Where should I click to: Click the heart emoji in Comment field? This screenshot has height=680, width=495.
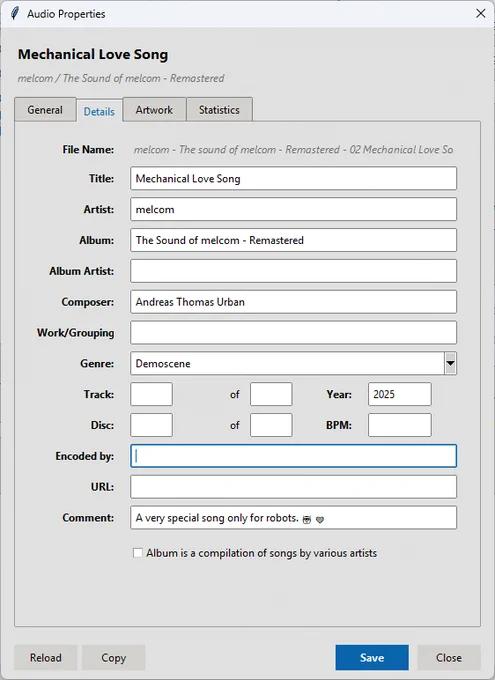[320, 520]
